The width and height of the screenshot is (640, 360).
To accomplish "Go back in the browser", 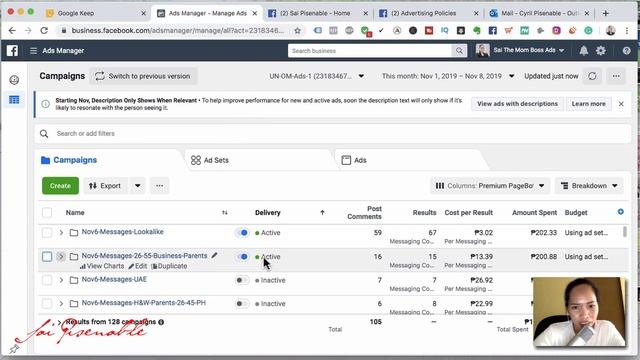I will pos(12,31).
